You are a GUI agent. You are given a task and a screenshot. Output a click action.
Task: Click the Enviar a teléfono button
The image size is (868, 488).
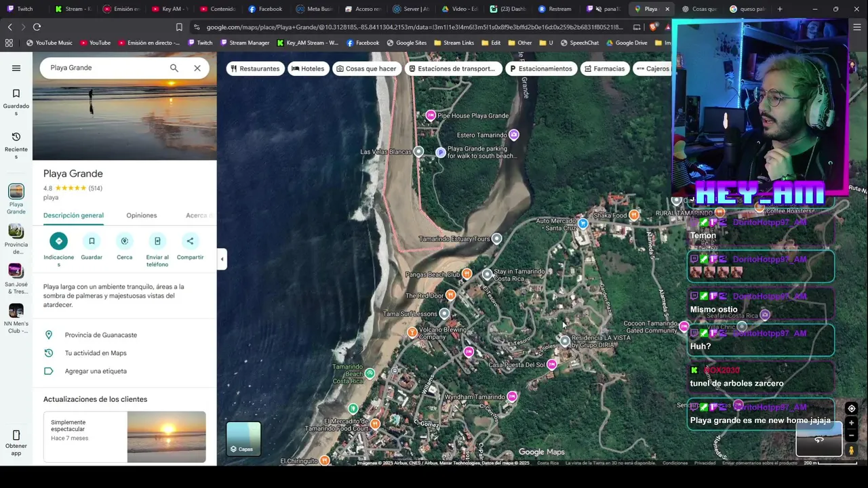(x=157, y=241)
